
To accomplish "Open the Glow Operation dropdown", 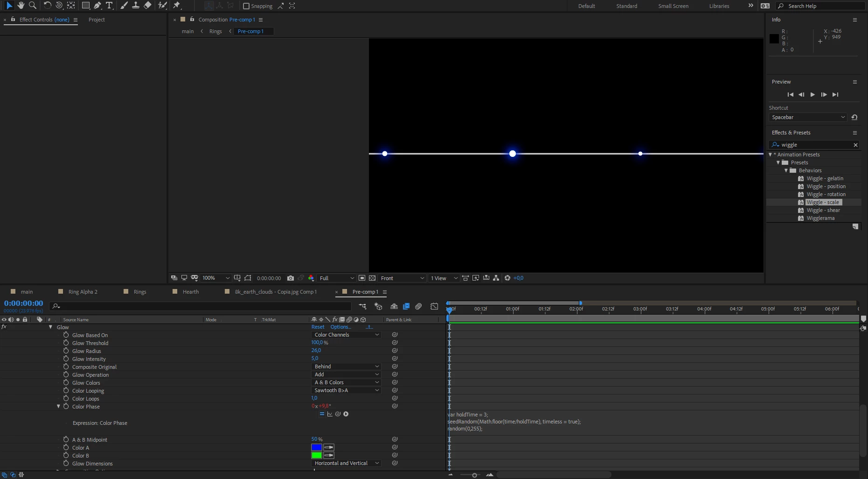I will (x=346, y=374).
